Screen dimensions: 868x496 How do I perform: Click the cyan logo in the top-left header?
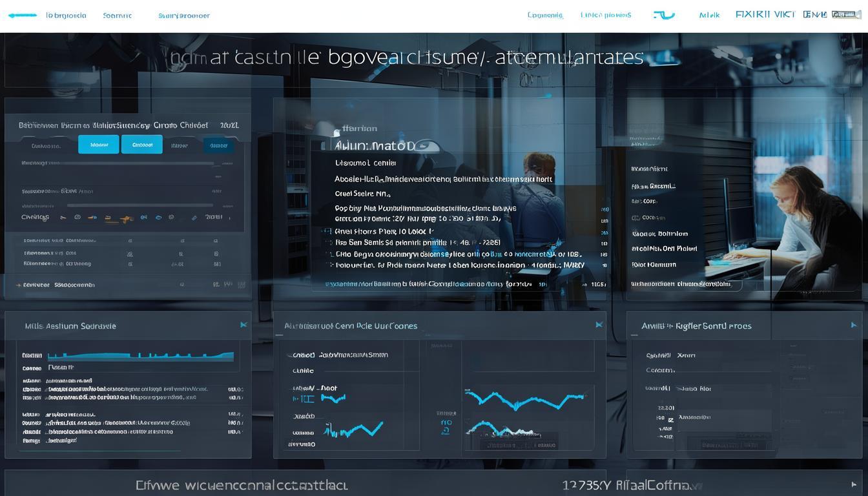pos(23,15)
